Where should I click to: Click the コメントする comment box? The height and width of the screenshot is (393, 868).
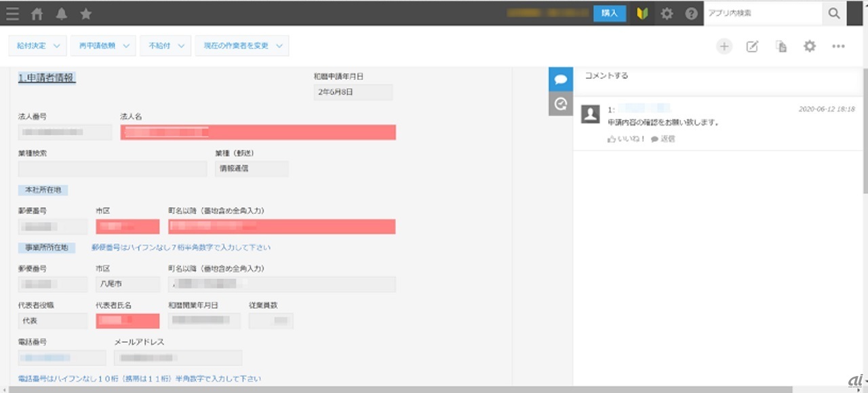point(717,76)
